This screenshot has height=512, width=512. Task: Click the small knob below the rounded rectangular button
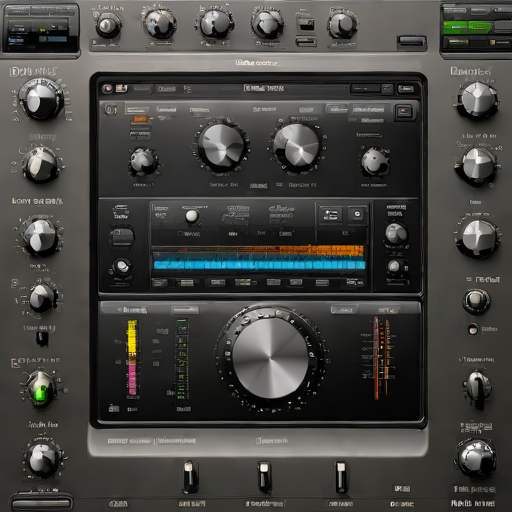[x=122, y=267]
